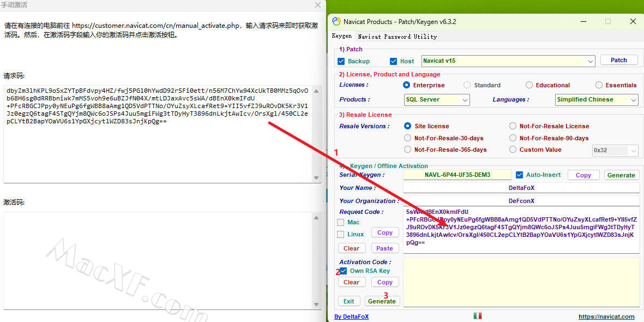Screen dimensions: 644x322
Task: Open the By DeltaFoX link
Action: tap(351, 317)
